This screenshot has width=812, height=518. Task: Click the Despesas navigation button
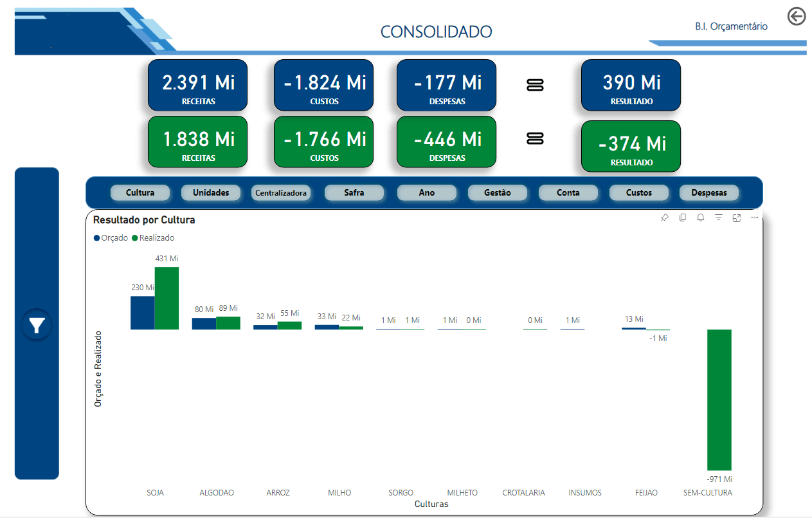tap(709, 192)
